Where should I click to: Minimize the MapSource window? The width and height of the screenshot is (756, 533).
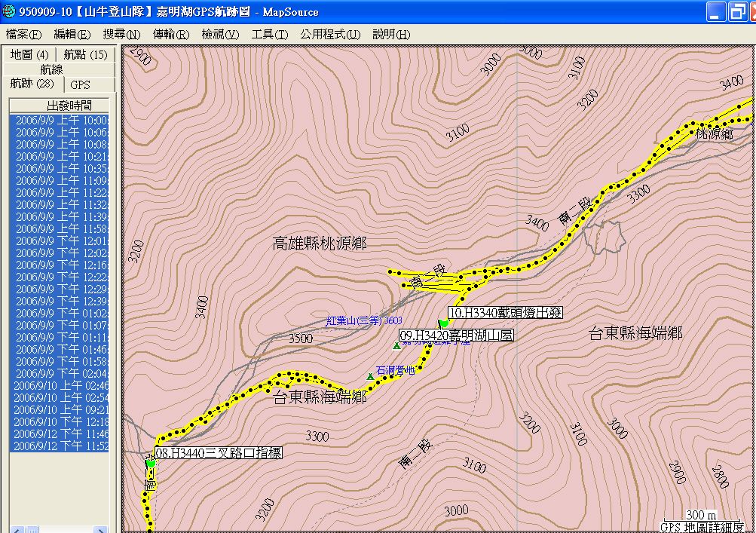pyautogui.click(x=716, y=11)
